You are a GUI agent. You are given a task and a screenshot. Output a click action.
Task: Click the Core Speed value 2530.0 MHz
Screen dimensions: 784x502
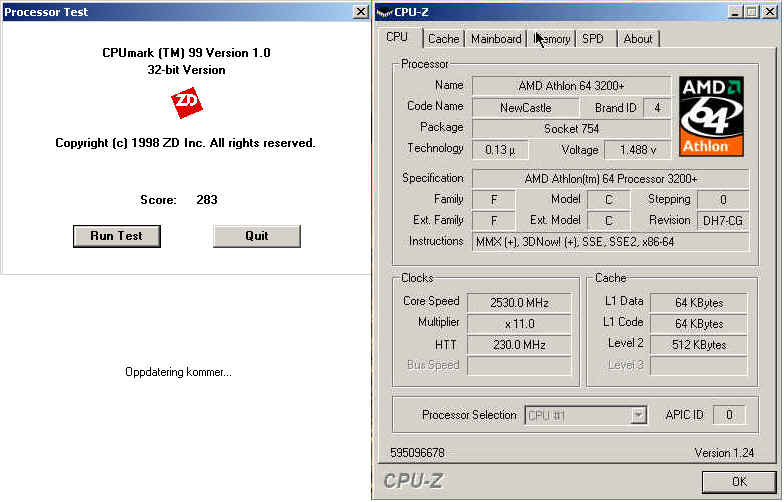coord(520,303)
